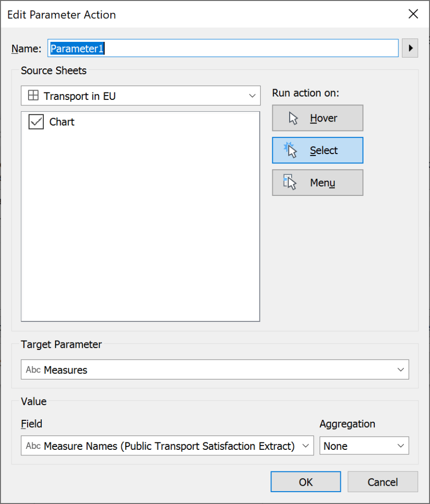
Task: Close the Edit Parameter Action dialog
Action: (413, 14)
